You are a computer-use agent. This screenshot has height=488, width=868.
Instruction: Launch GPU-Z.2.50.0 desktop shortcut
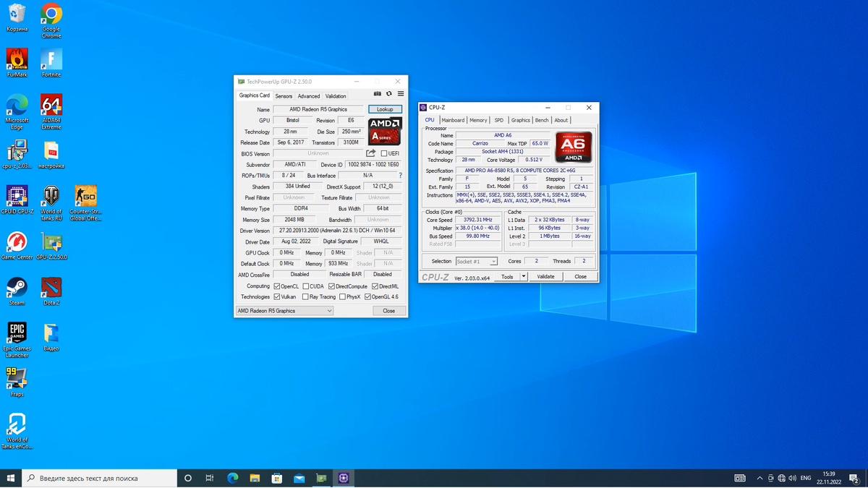click(51, 245)
